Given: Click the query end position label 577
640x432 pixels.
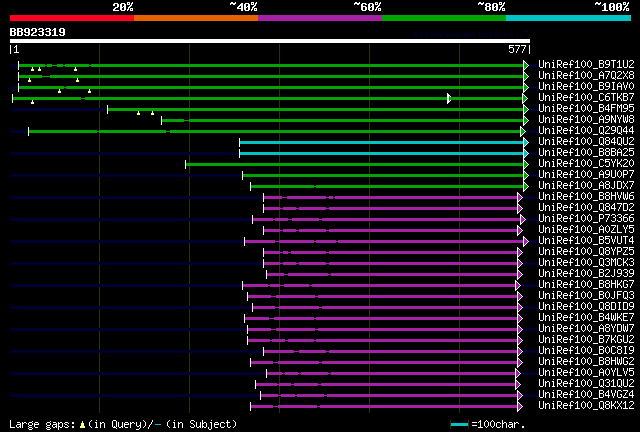Looking at the screenshot, I should click(x=517, y=49).
